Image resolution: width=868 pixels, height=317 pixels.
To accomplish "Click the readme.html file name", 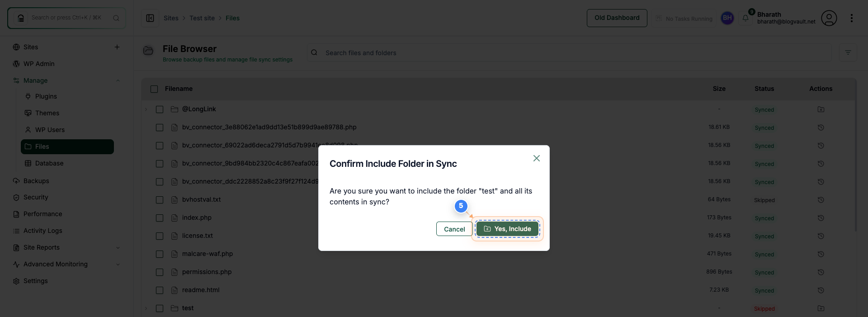I will tap(201, 290).
